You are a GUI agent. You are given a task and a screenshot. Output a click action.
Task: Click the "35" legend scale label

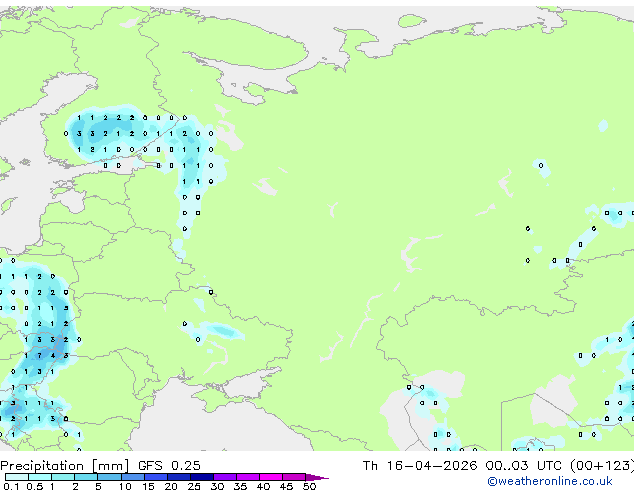(240, 486)
